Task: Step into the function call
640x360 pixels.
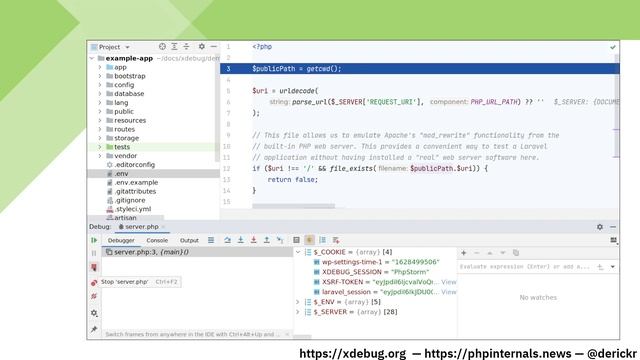Action: click(240, 240)
